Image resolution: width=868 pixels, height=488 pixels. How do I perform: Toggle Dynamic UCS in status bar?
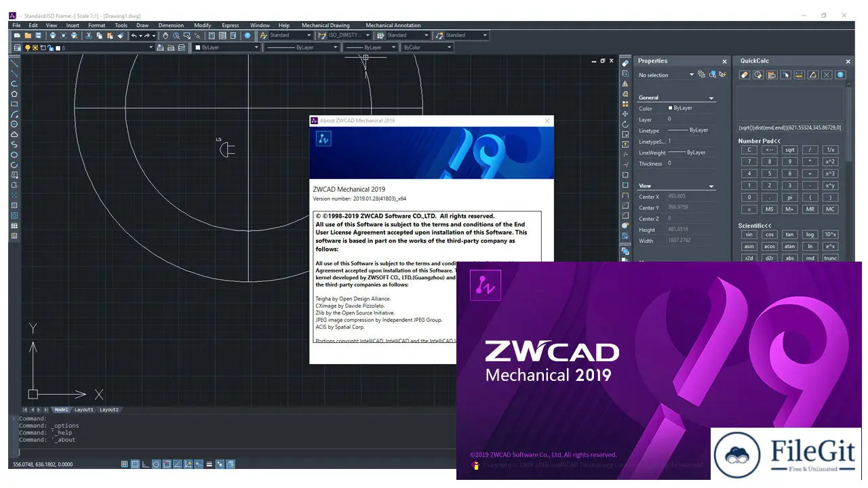[188, 464]
